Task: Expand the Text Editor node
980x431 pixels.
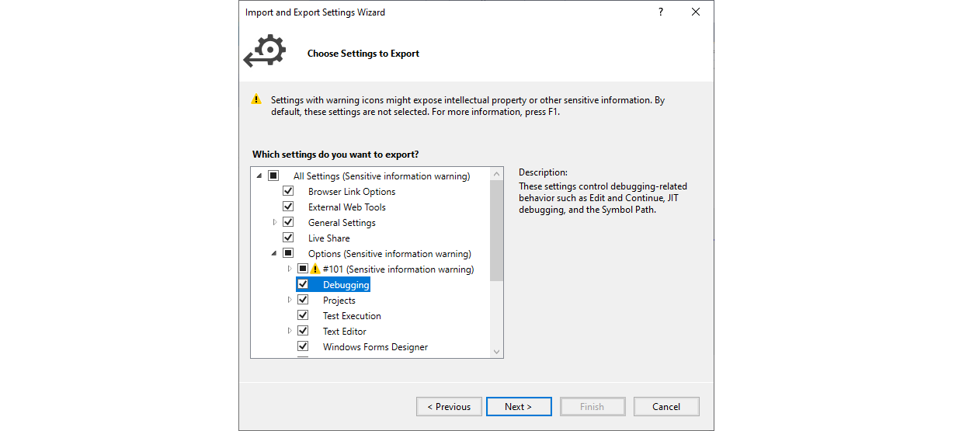Action: point(290,331)
